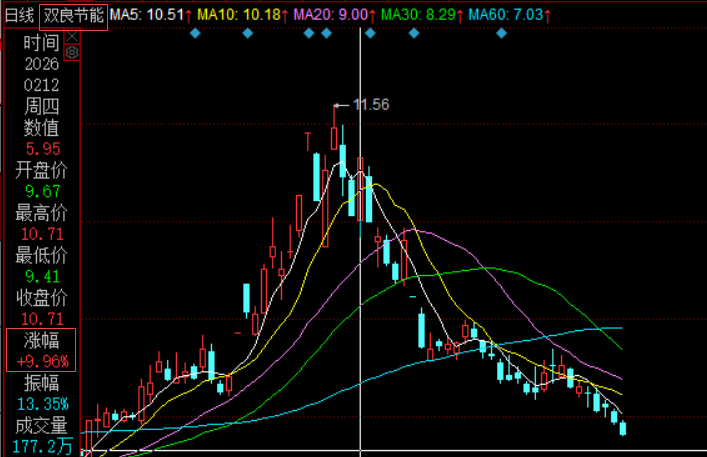Click the 涨幅 +9.96% highlighted box
The width and height of the screenshot is (707, 457).
pos(41,350)
